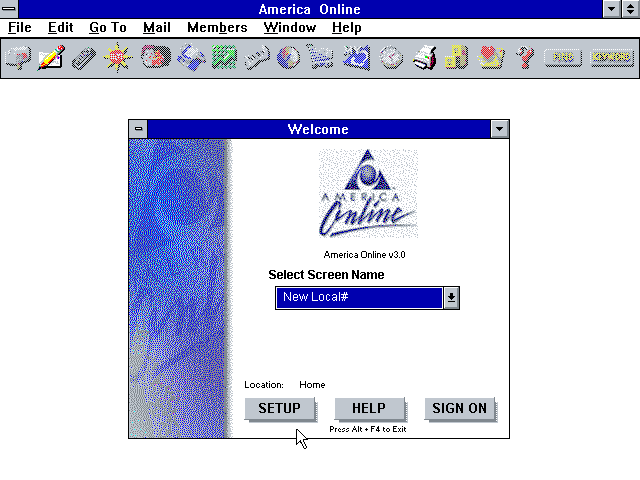Click the Welcome window title bar
Viewport: 640px width, 480px height.
pyautogui.click(x=318, y=129)
